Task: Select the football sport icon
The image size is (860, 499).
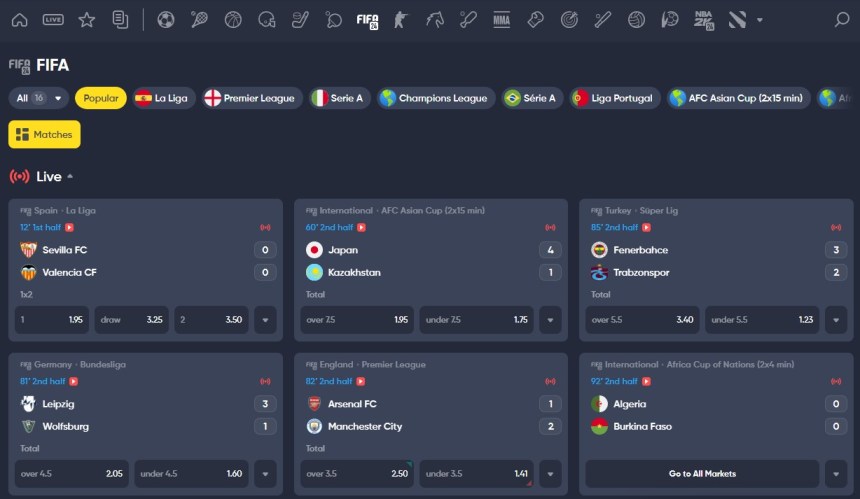Action: tap(166, 20)
